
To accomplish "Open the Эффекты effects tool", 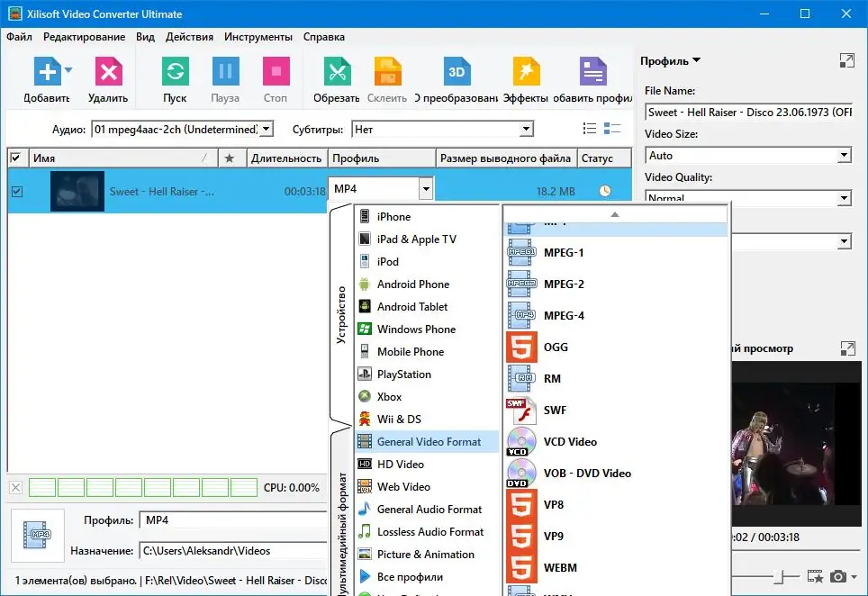I will 526,71.
